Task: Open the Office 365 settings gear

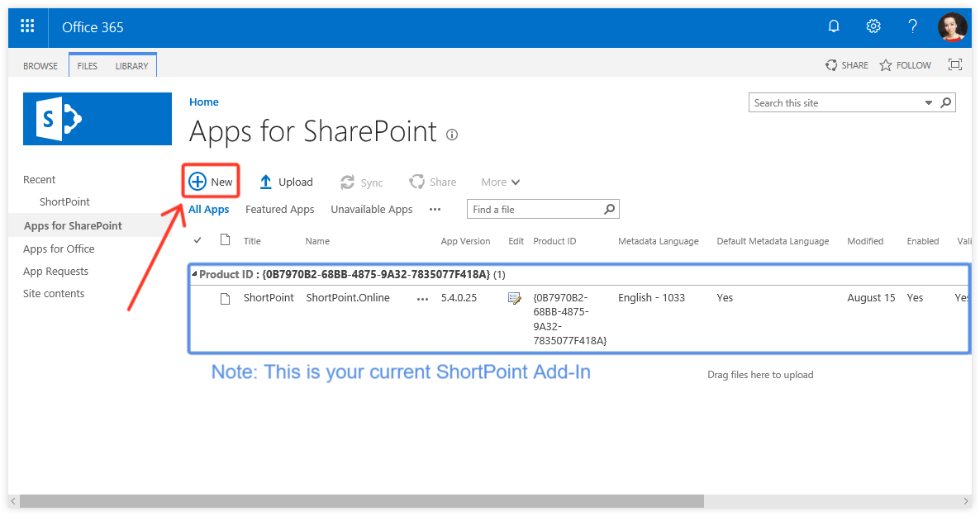Action: pos(873,26)
